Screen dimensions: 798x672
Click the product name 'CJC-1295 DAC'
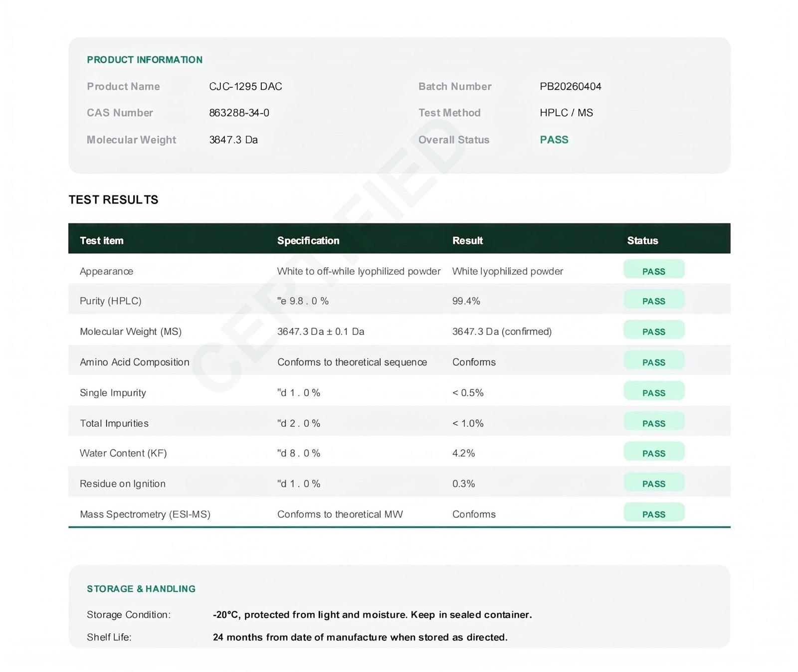tap(245, 86)
